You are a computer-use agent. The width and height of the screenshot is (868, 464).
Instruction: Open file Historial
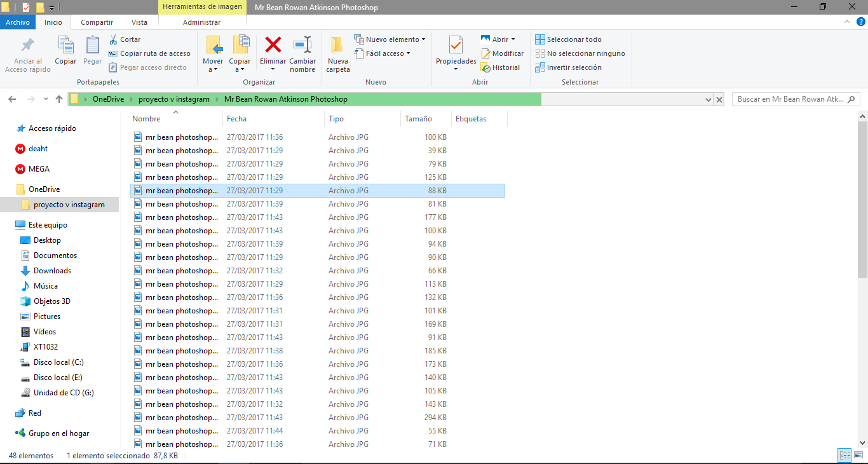[x=500, y=67]
